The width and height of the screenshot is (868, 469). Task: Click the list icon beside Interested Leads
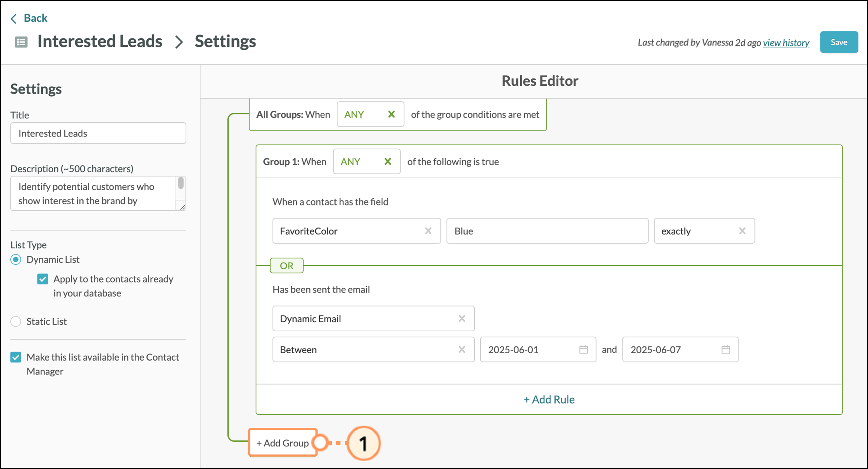click(21, 42)
